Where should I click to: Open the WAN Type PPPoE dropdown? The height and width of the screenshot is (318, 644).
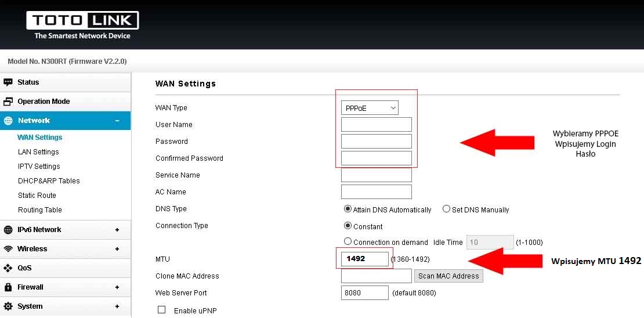(370, 108)
